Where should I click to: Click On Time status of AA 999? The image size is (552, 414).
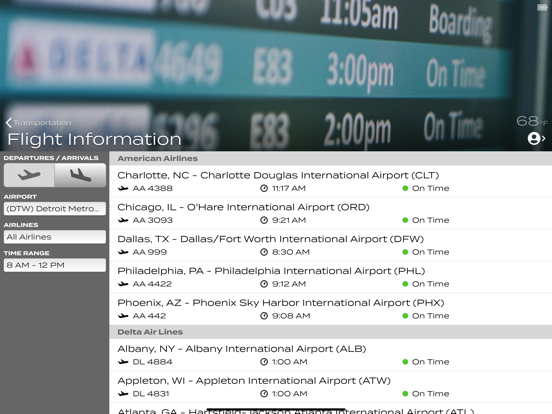coord(431,252)
